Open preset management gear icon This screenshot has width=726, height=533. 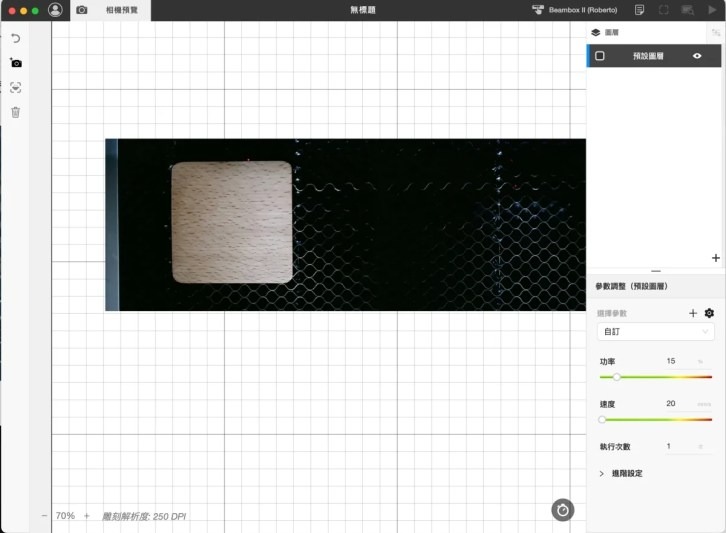pyautogui.click(x=709, y=313)
